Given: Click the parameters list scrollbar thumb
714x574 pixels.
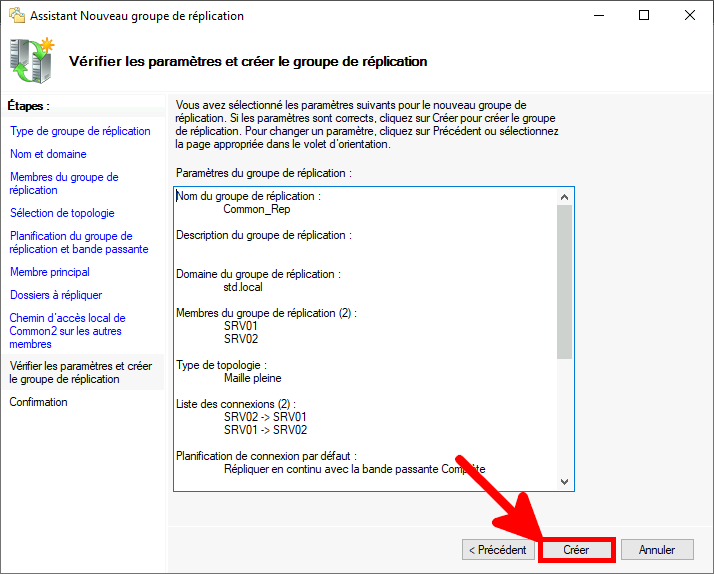Looking at the screenshot, I should (565, 280).
